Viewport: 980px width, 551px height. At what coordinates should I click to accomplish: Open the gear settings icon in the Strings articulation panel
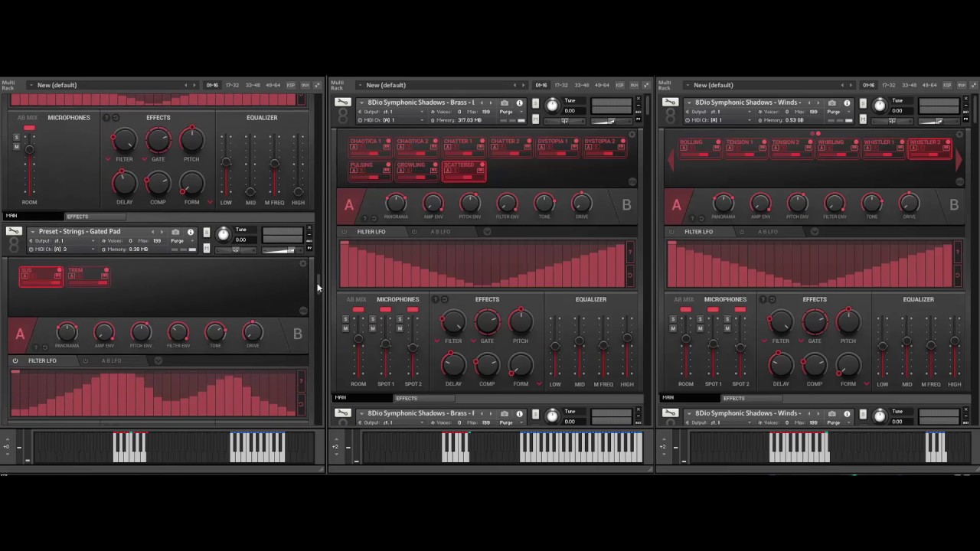tap(303, 263)
